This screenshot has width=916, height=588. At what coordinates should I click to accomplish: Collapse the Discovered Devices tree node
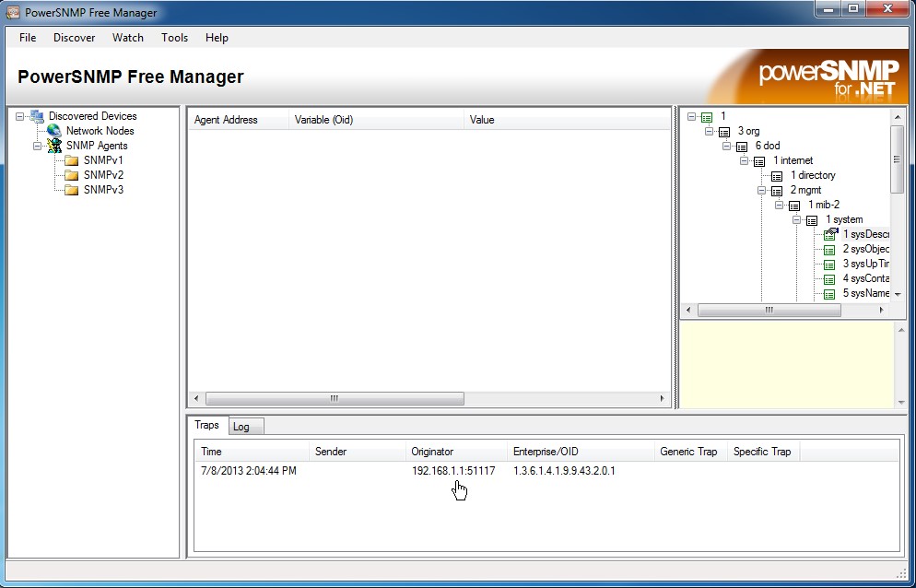click(x=20, y=116)
